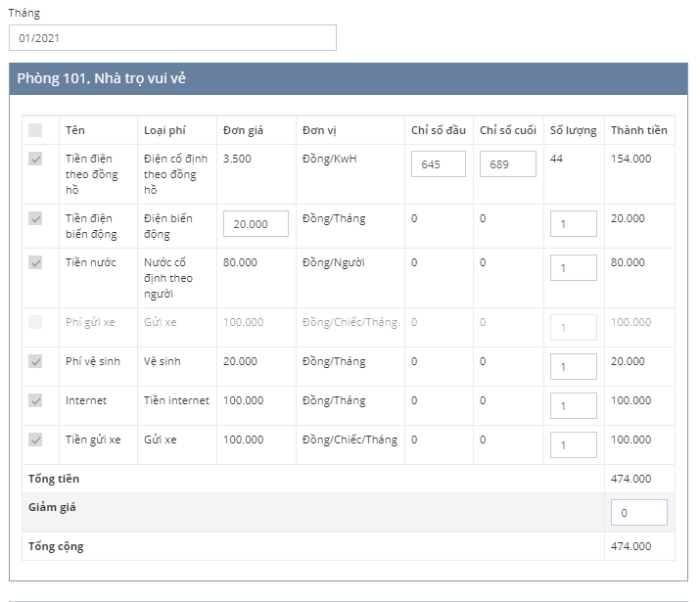Click the Giảm giá discount input
700x602 pixels.
tap(638, 513)
